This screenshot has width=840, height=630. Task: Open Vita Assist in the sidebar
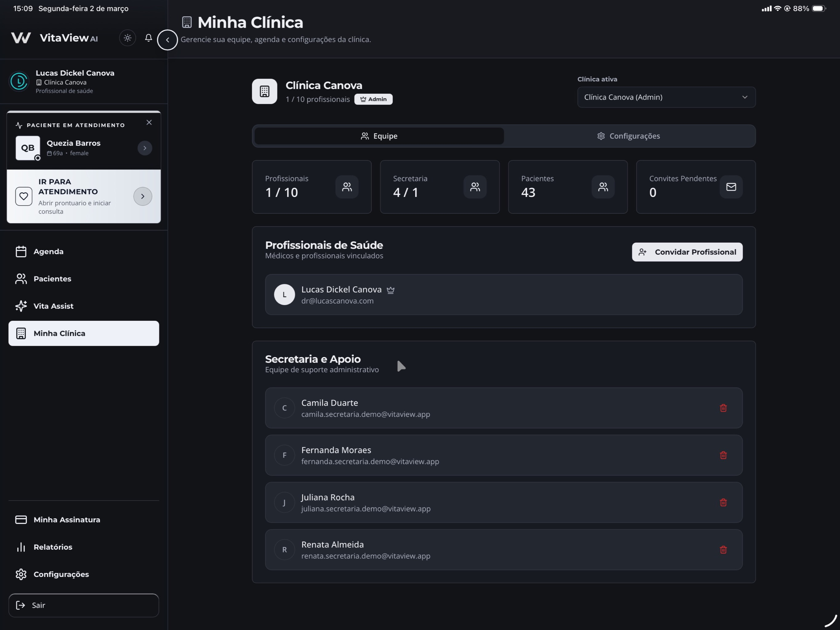click(x=84, y=306)
